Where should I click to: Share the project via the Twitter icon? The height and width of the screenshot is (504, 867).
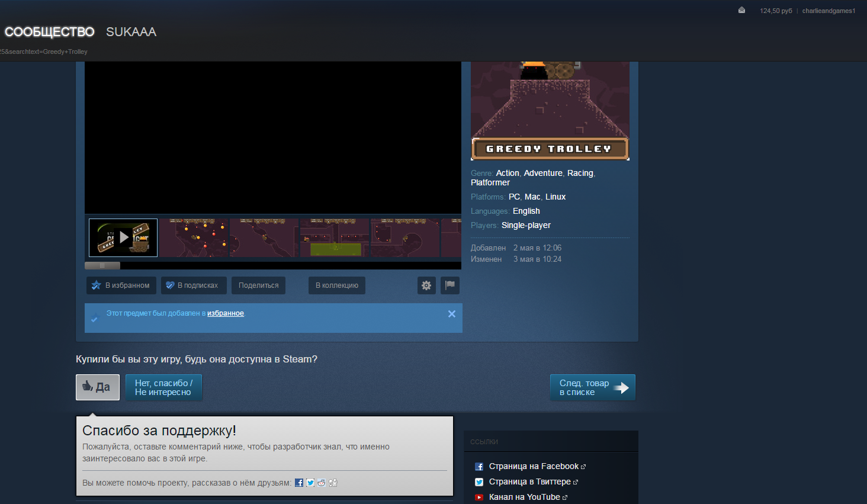(310, 483)
